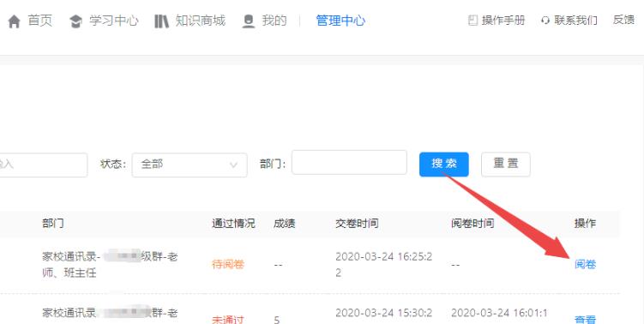Click the red 未通过 status text
This screenshot has width=644, height=324.
[228, 320]
